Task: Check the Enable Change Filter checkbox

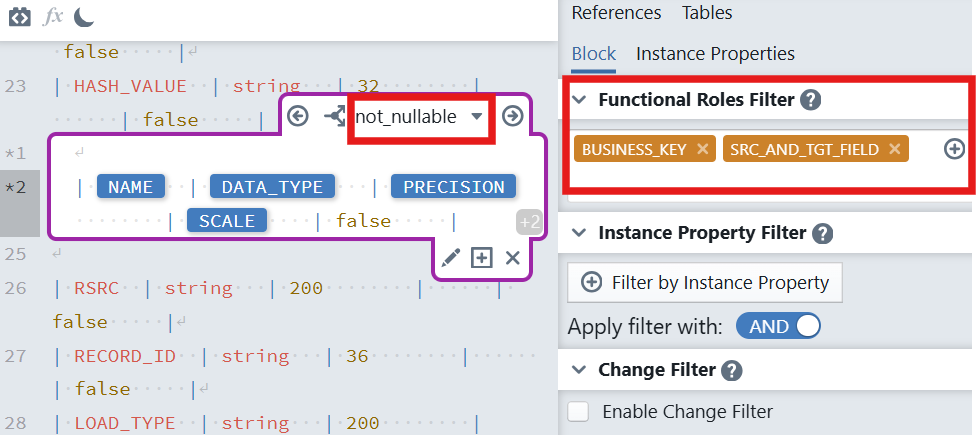Action: [x=578, y=411]
